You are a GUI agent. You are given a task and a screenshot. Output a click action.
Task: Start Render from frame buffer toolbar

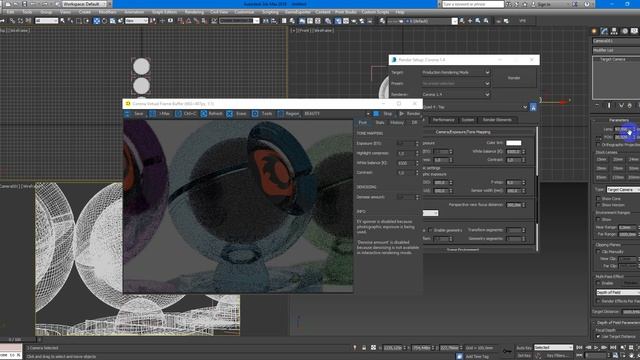tap(409, 114)
